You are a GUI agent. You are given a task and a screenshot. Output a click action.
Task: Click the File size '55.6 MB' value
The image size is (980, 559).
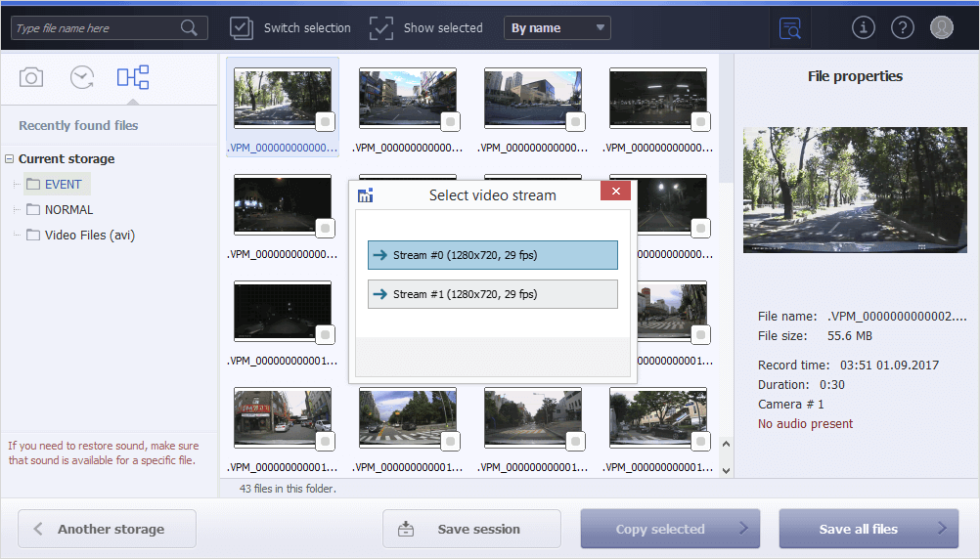click(x=849, y=336)
